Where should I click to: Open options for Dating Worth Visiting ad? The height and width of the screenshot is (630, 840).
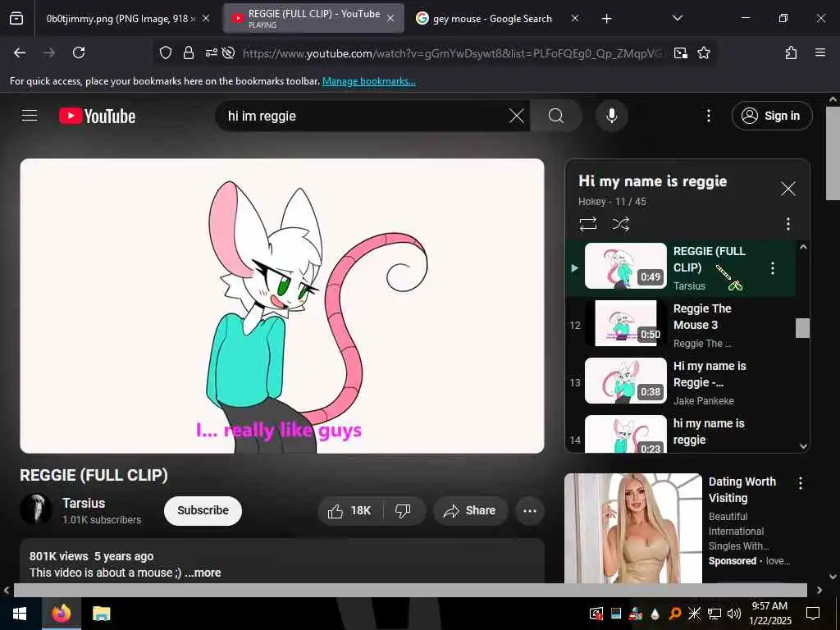[x=801, y=483]
